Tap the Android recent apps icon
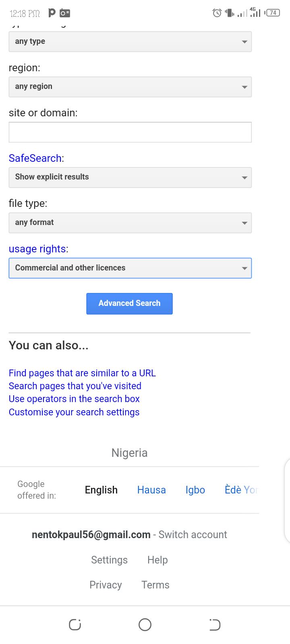 tap(75, 625)
